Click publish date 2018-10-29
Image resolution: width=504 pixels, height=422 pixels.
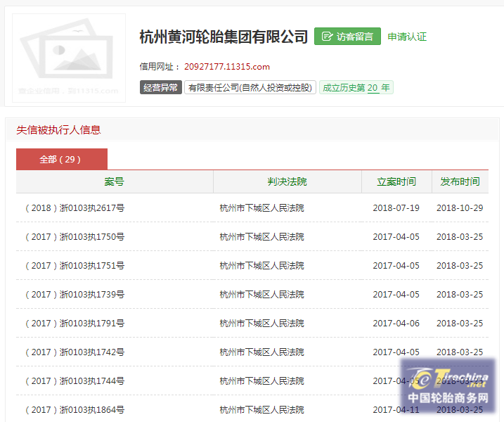click(x=460, y=207)
